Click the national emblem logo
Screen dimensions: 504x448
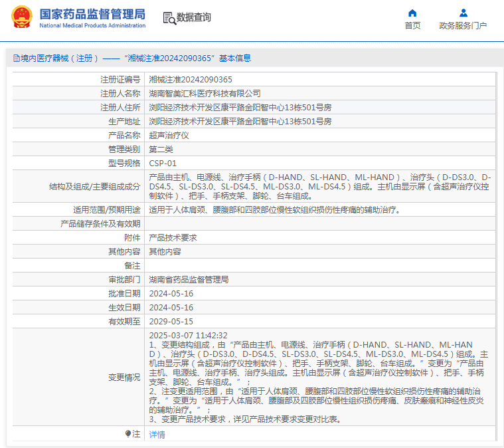tap(21, 17)
